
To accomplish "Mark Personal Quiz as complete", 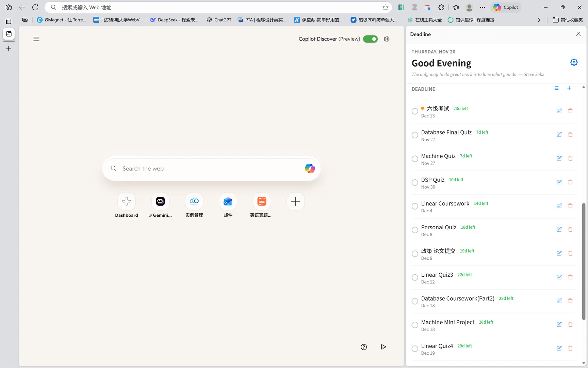I will tap(415, 230).
